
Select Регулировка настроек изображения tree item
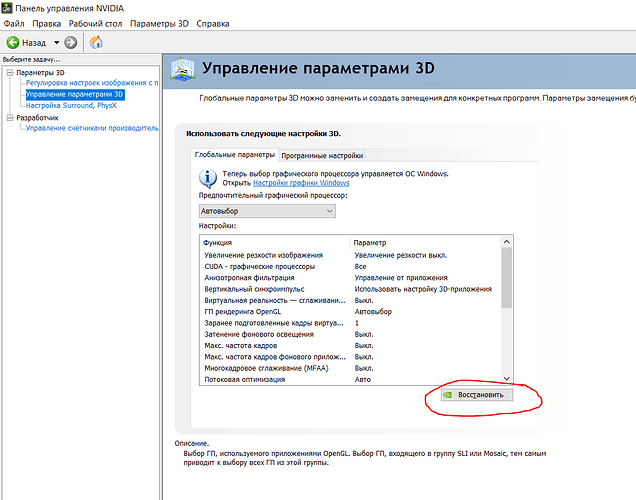(92, 83)
